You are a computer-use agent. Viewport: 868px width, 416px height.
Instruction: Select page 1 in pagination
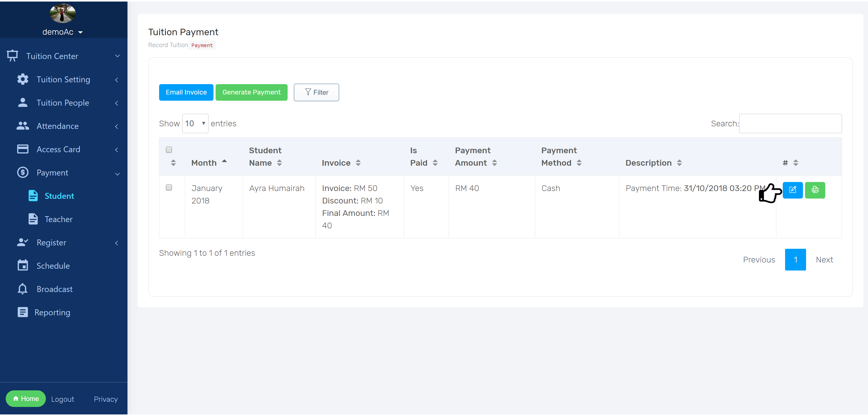coord(795,259)
